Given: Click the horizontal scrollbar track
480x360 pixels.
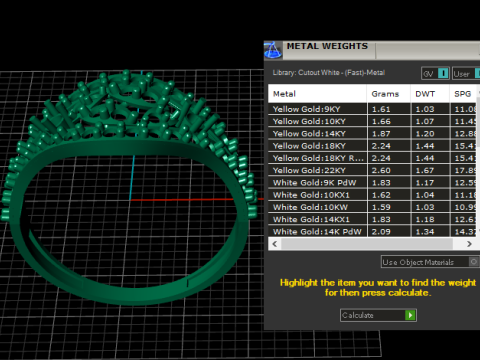Looking at the screenshot, I should coord(367,244).
